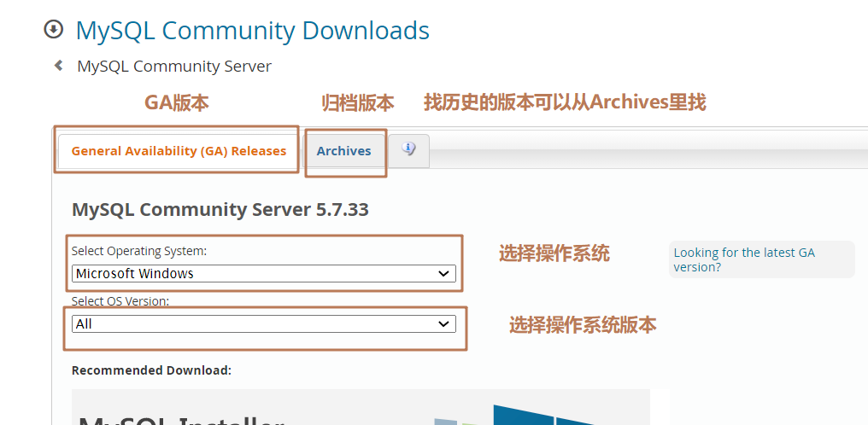Click the Select Operating System label
This screenshot has height=425, width=868.
(139, 251)
